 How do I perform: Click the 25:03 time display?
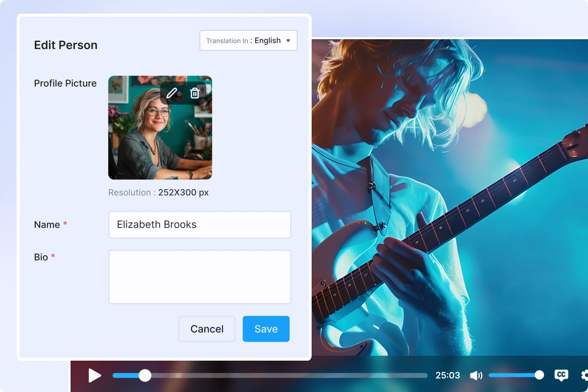[x=448, y=376]
